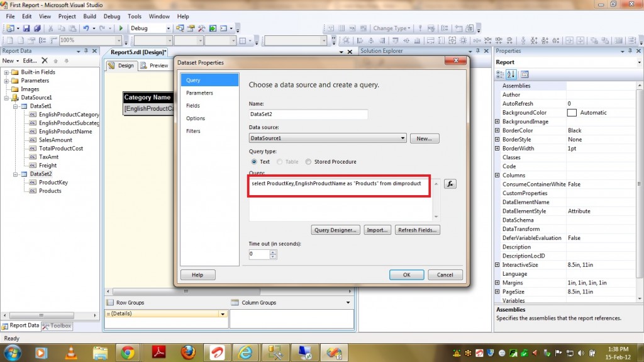Click the Query Designer button
Viewport: 644px width, 362px height.
(336, 230)
